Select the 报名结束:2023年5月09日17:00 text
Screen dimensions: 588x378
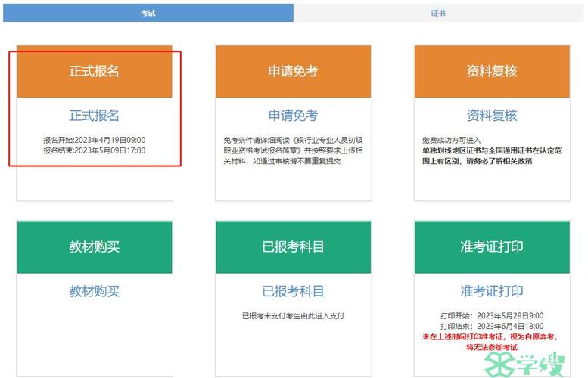click(x=94, y=150)
